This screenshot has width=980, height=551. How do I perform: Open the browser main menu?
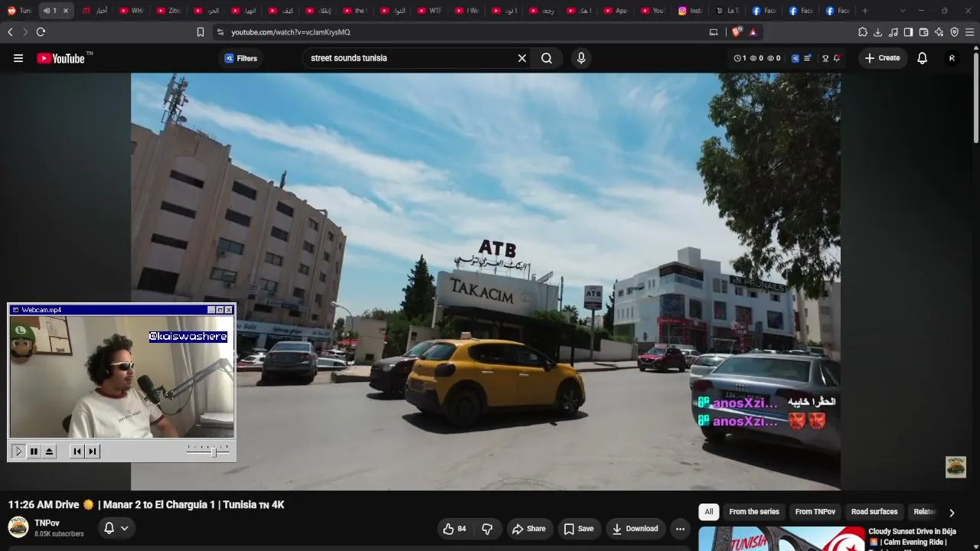969,32
